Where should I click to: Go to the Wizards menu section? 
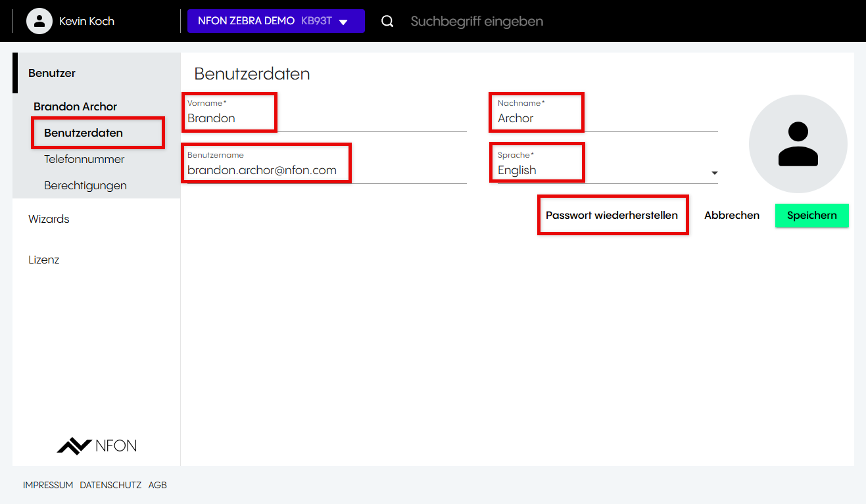[49, 219]
